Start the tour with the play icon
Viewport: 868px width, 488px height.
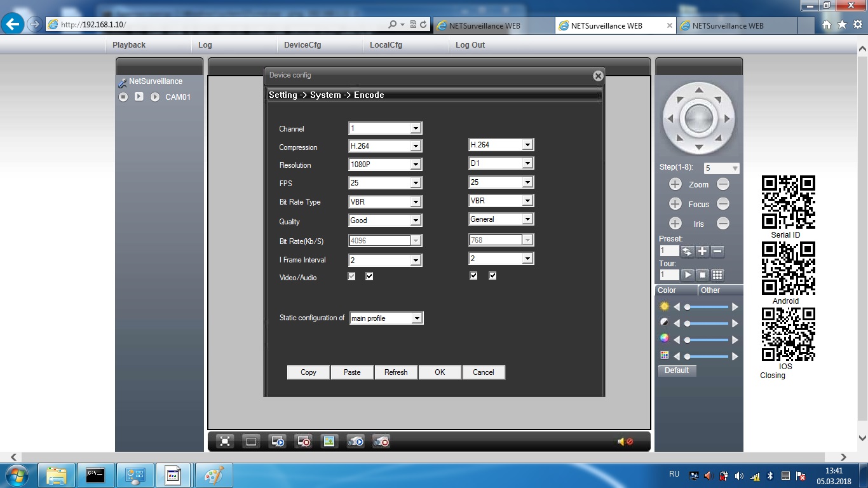tap(688, 275)
